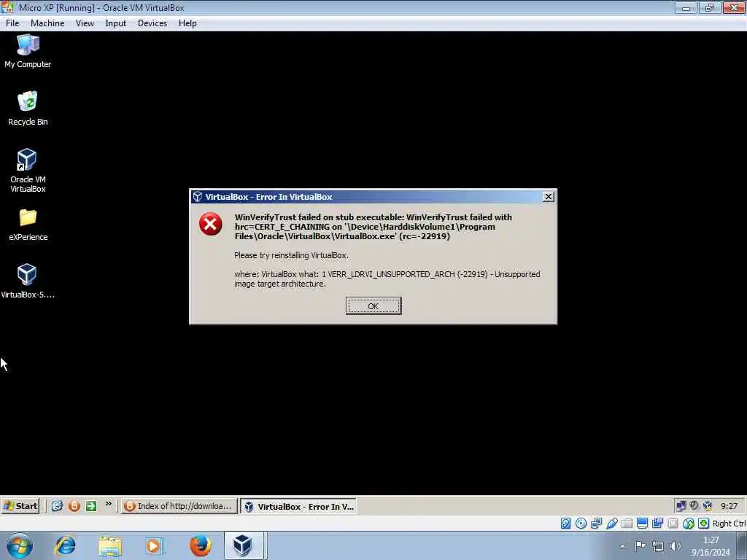Expand the XP quick launch overflow chevron
This screenshot has height=560, width=747.
point(108,504)
